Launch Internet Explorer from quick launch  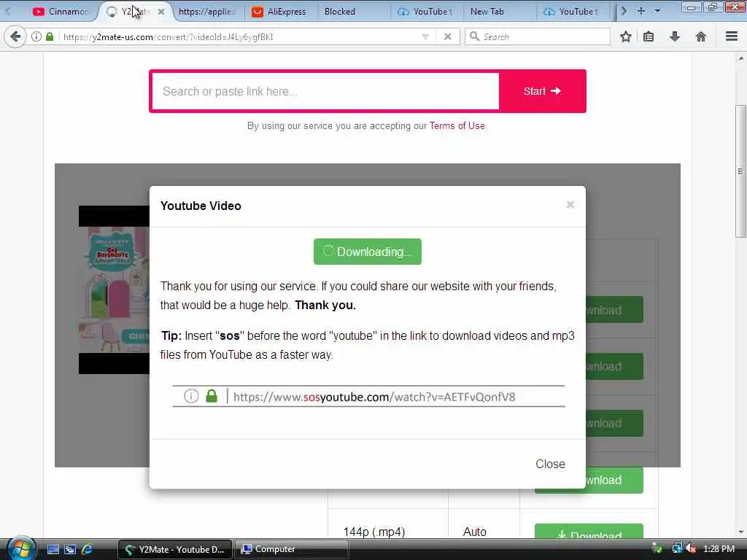87,549
